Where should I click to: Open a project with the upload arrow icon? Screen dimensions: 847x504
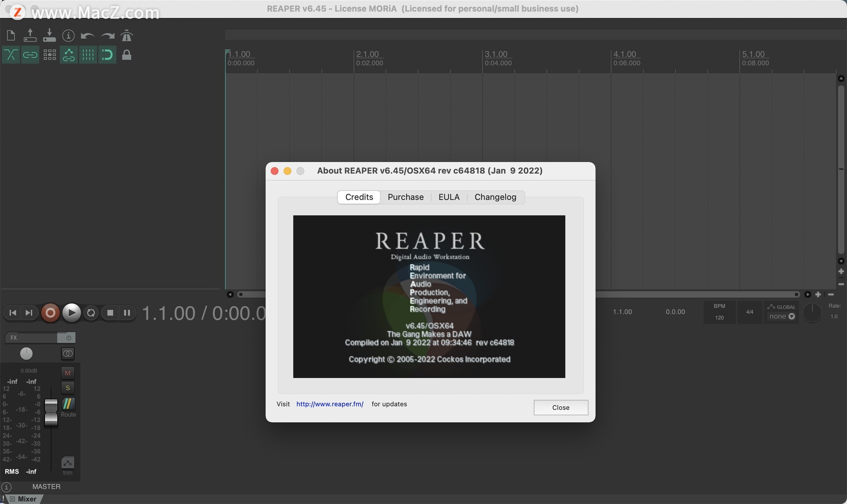tap(30, 35)
